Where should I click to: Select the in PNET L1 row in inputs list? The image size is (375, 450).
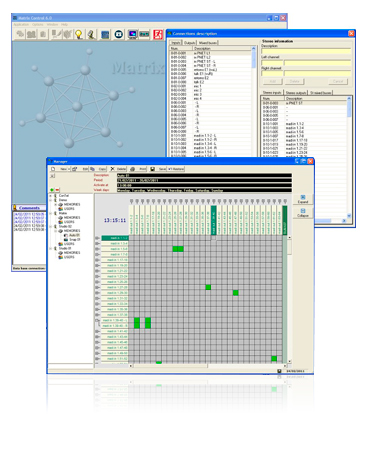tap(211, 53)
